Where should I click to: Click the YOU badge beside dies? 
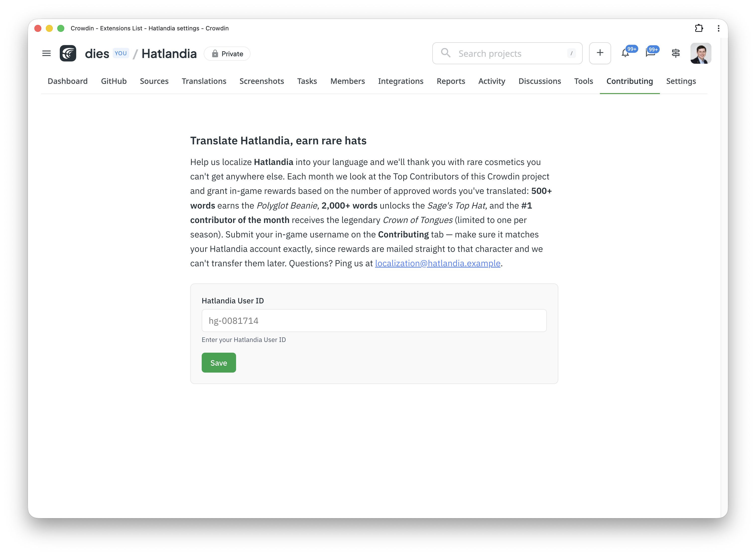point(121,53)
